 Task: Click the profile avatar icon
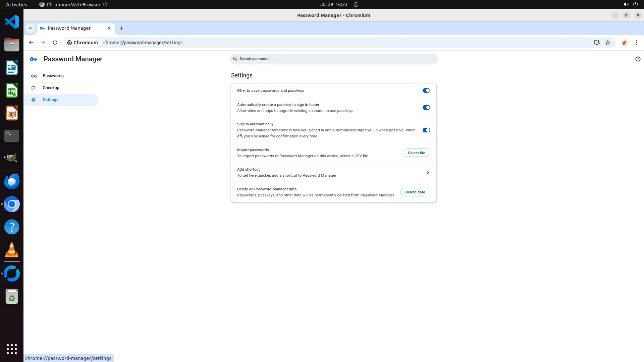[x=624, y=43]
